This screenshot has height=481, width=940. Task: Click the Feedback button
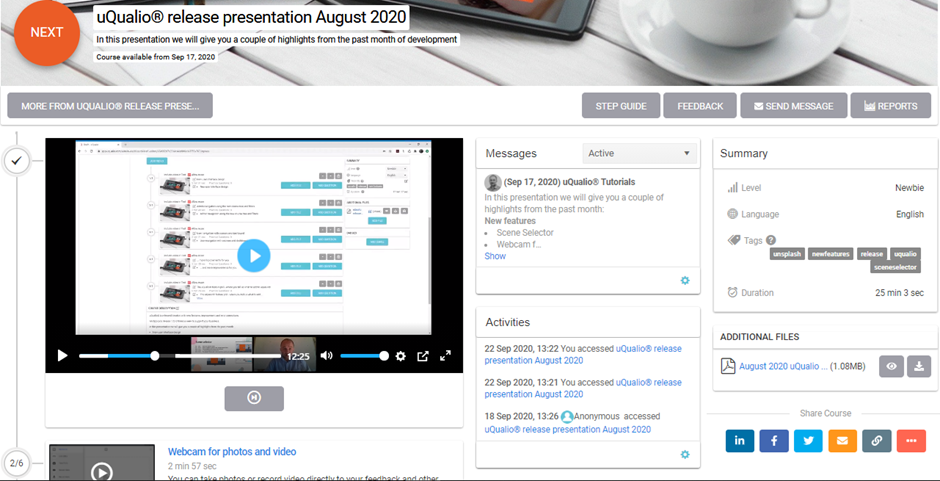(700, 106)
